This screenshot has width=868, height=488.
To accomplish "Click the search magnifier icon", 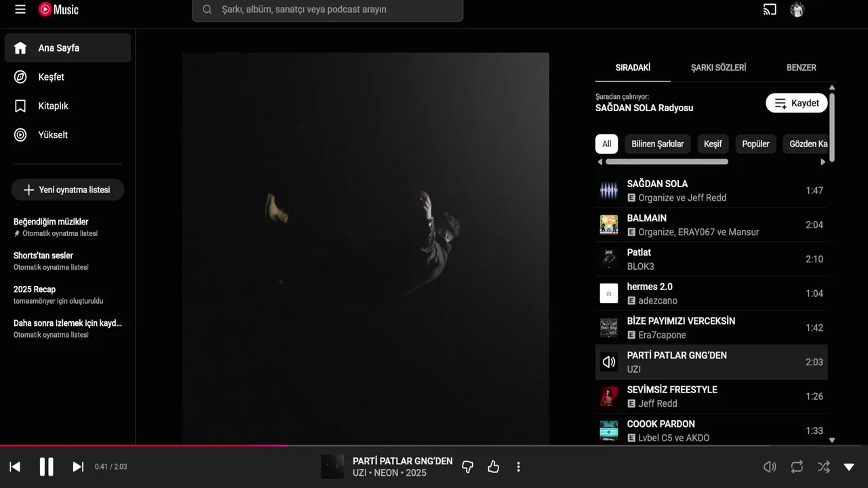I will (208, 9).
